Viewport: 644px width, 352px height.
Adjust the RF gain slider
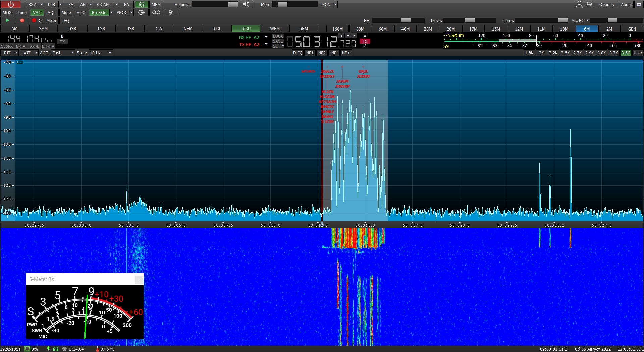[x=398, y=20]
